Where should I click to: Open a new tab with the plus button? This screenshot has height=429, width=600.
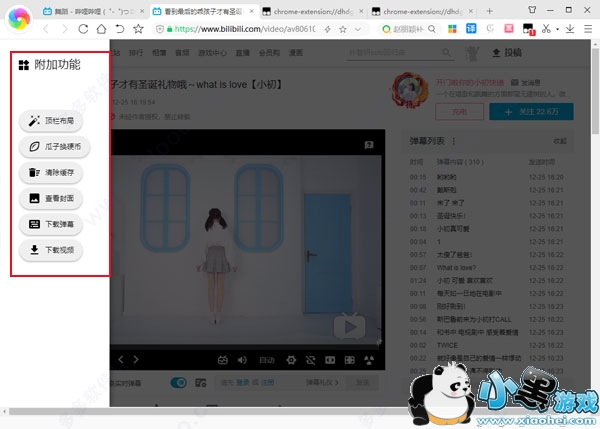489,11
